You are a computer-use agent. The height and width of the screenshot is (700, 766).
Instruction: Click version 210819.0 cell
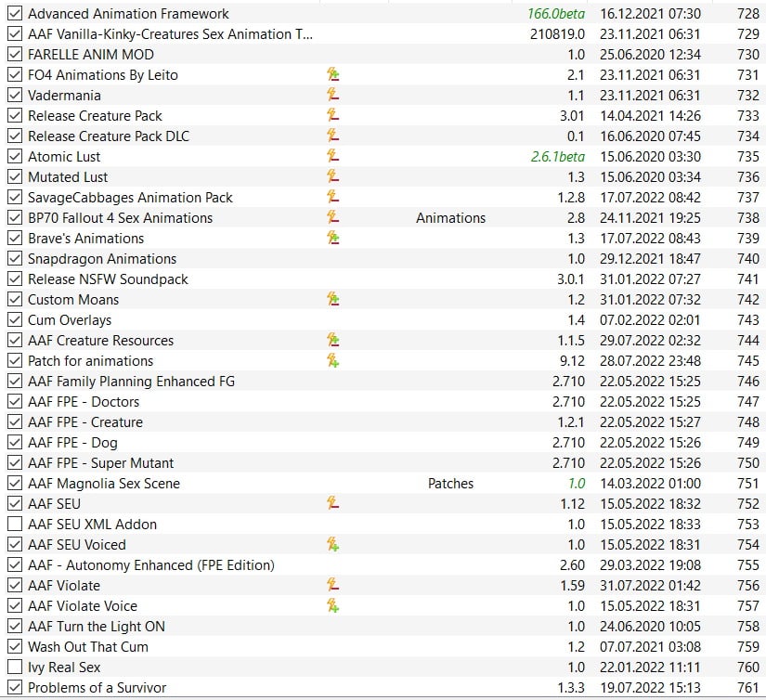[557, 34]
